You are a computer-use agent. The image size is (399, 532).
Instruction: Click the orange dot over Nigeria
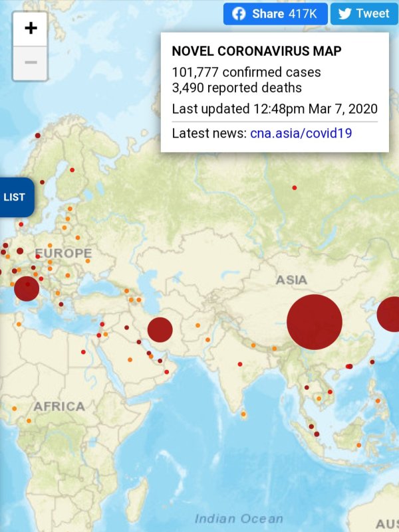click(x=29, y=420)
